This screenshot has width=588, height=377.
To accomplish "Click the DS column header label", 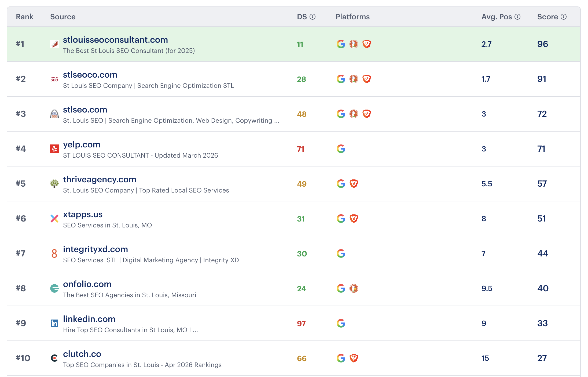I will click(x=302, y=17).
